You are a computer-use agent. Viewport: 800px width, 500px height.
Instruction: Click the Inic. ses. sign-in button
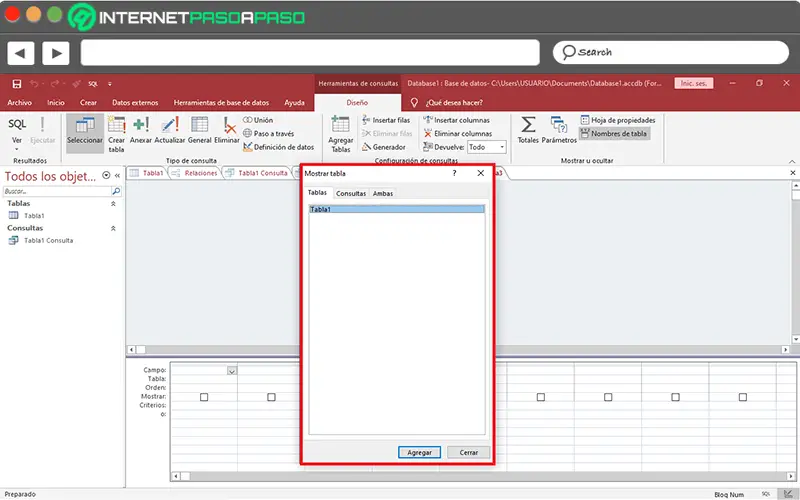[694, 83]
